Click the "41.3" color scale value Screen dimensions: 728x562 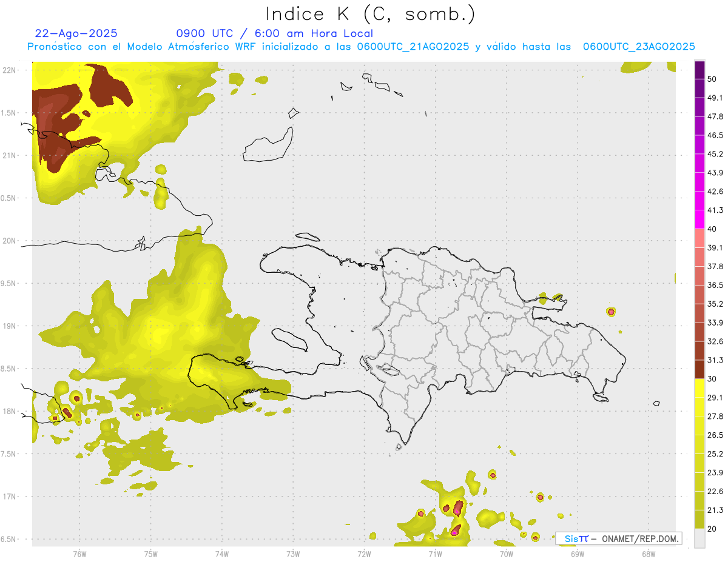point(715,210)
